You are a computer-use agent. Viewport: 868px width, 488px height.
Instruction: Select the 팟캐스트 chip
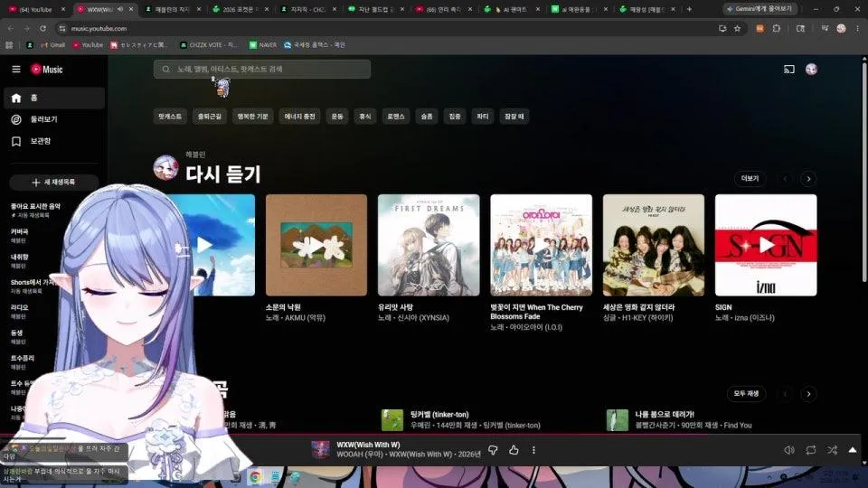170,117
